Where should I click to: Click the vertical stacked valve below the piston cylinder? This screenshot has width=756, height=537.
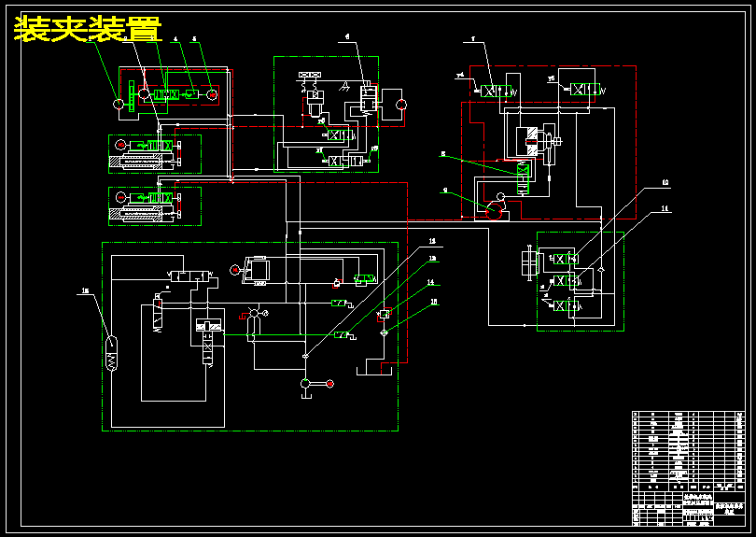tap(207, 349)
